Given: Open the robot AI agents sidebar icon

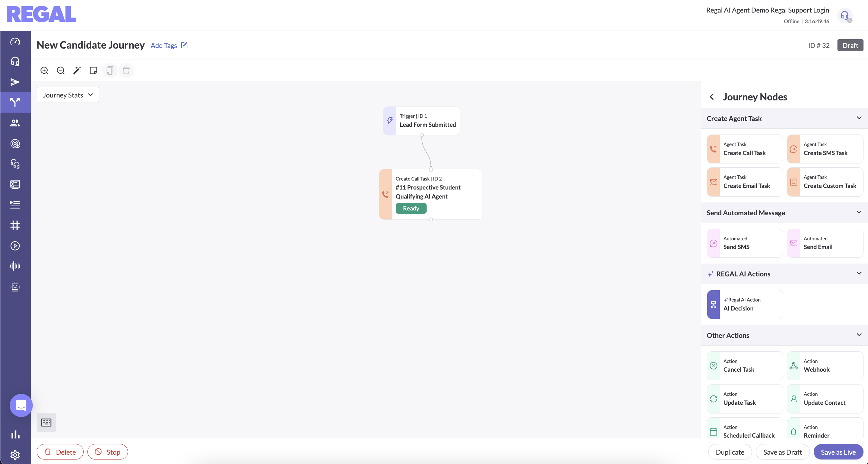Looking at the screenshot, I should tap(15, 287).
